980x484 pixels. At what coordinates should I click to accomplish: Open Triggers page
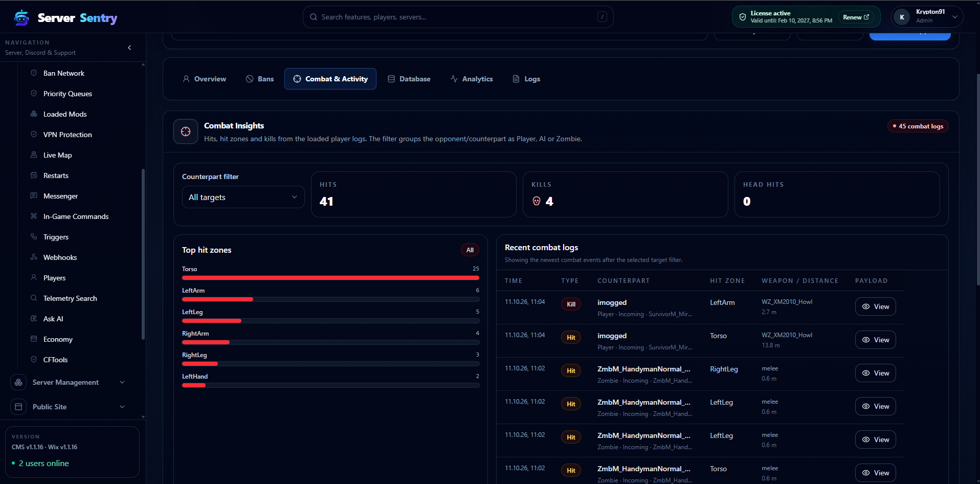[x=56, y=237]
